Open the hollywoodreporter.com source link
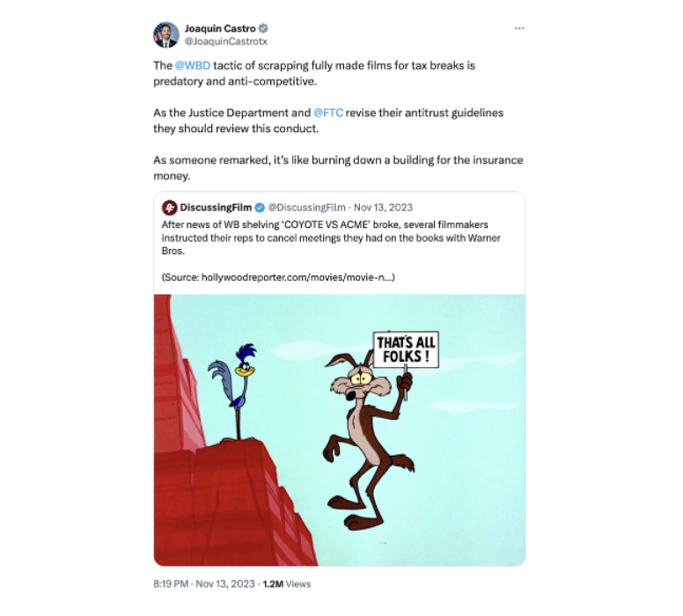Viewport: 683px width, 616px height. tap(297, 277)
